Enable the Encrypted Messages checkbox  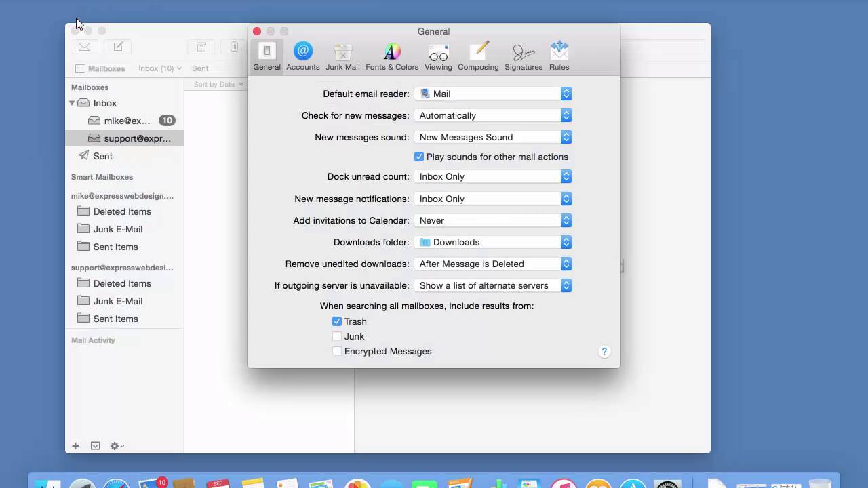click(x=337, y=351)
